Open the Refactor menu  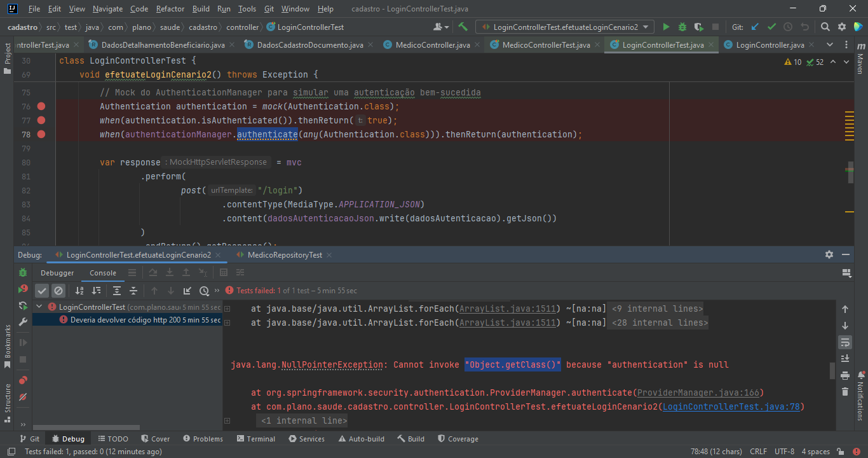pos(170,9)
